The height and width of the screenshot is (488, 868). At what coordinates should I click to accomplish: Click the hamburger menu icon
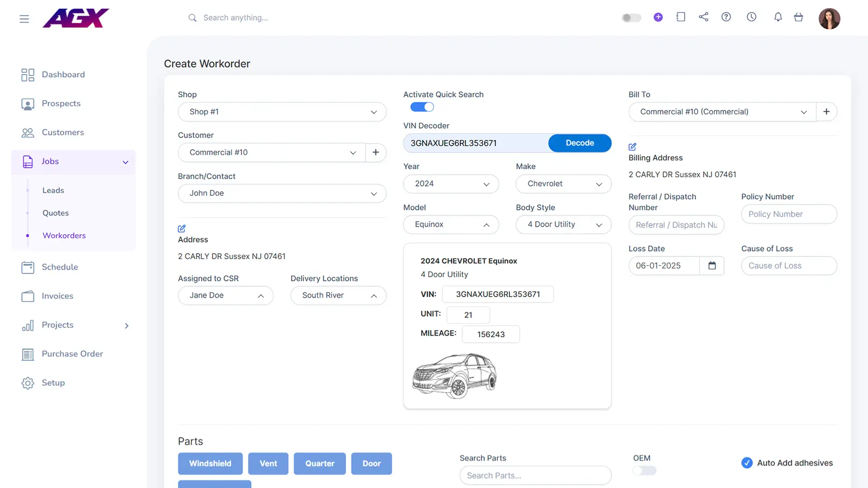tap(24, 19)
